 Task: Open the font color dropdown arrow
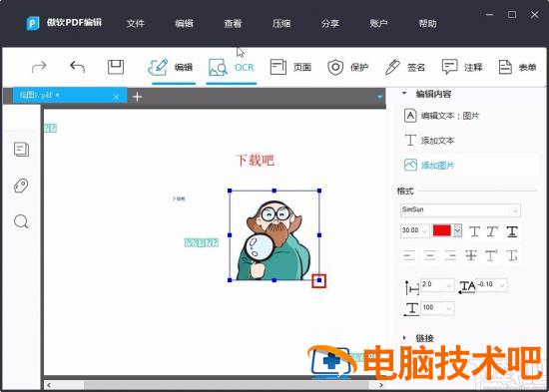(457, 230)
